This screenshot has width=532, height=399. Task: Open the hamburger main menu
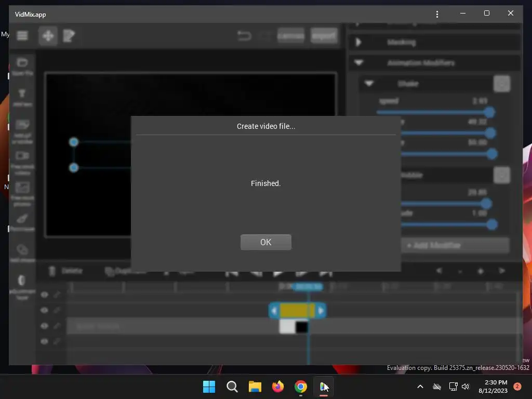[22, 36]
